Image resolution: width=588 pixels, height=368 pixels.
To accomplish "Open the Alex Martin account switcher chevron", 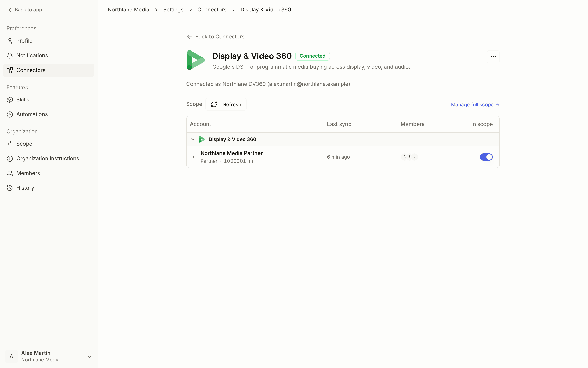I will pyautogui.click(x=89, y=357).
